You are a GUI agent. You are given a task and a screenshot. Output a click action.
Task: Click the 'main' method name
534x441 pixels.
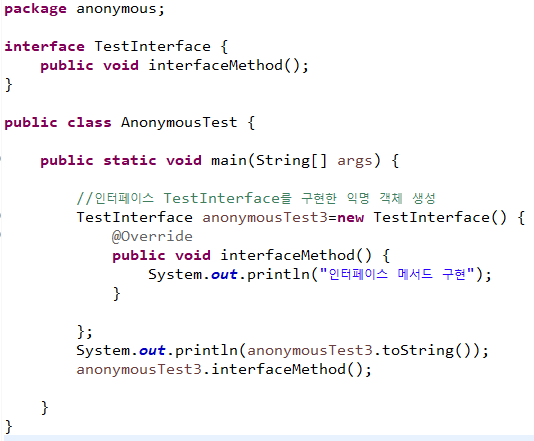(229, 160)
